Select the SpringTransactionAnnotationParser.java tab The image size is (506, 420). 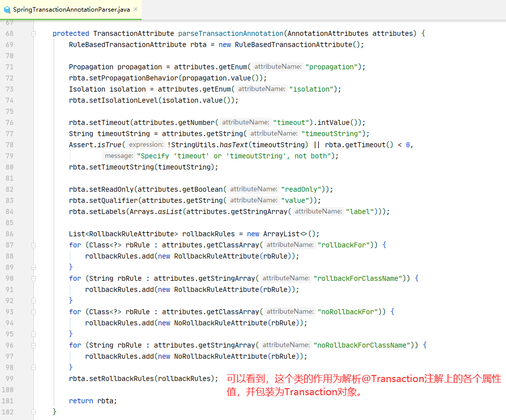71,10
